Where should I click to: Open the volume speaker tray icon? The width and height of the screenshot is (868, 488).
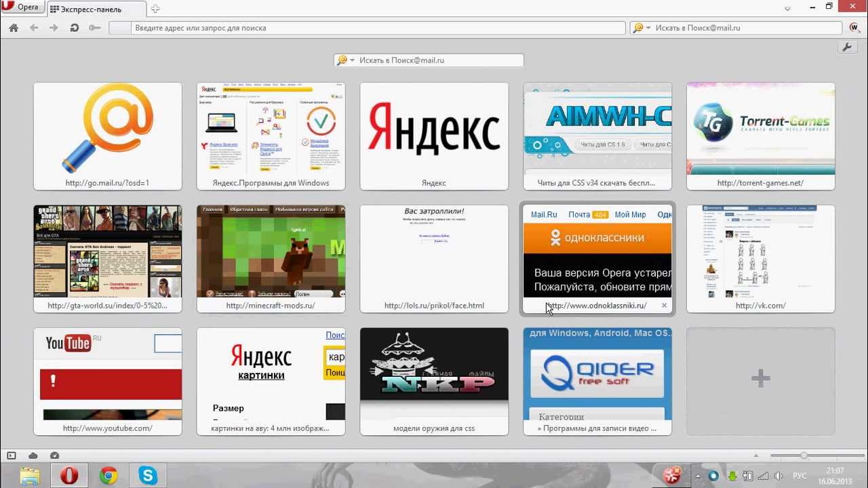pyautogui.click(x=779, y=476)
